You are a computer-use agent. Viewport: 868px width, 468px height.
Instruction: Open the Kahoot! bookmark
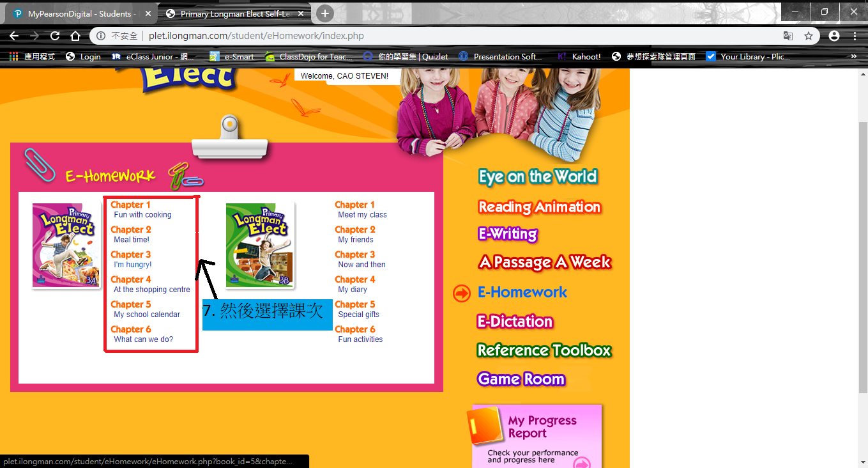click(x=579, y=56)
